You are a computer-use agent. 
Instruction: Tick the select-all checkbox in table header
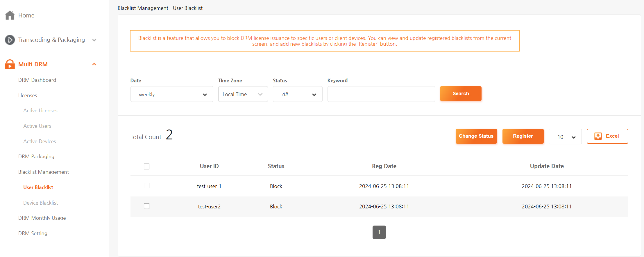click(146, 166)
